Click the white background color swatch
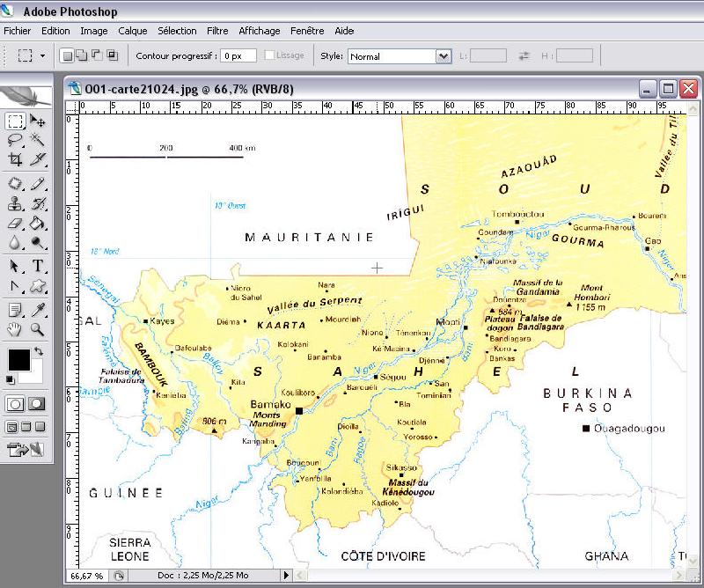 click(x=36, y=375)
